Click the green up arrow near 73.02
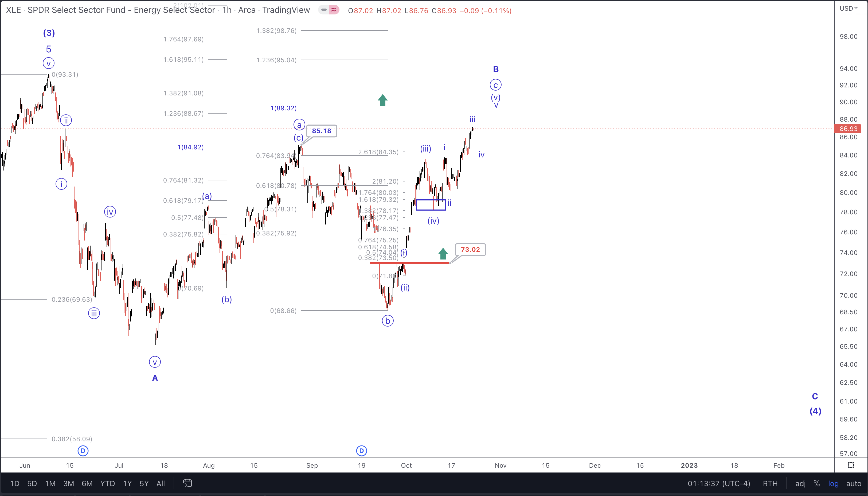 click(443, 253)
